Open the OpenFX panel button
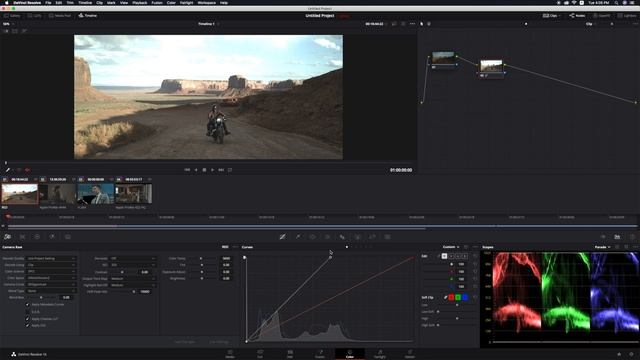Screen dimensions: 640x360 (602, 16)
